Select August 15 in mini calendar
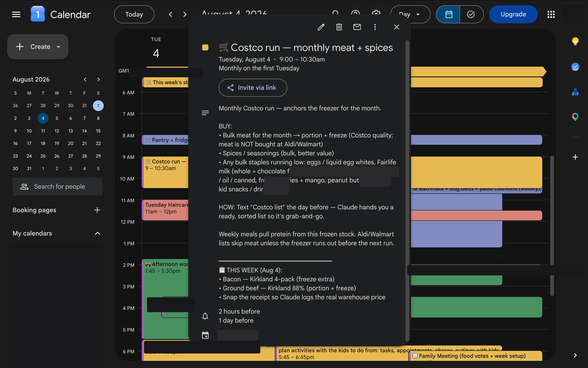Viewport: 588px width, 368px height. point(98,131)
